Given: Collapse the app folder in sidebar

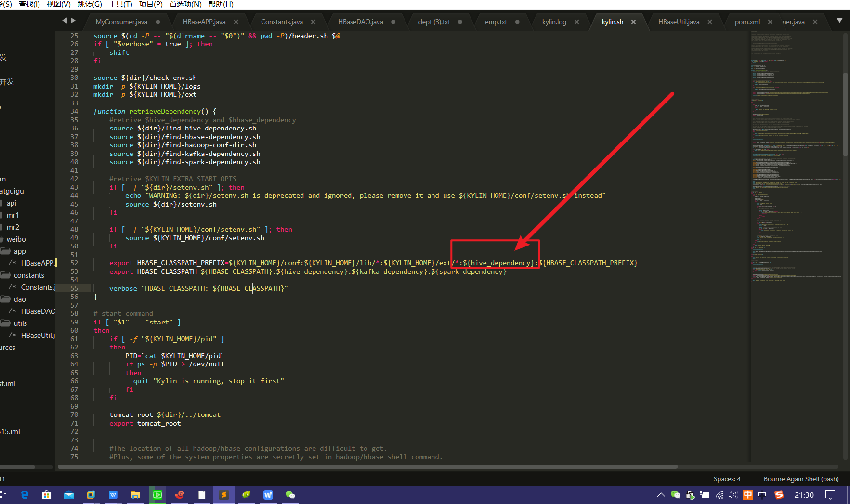Looking at the screenshot, I should pyautogui.click(x=6, y=251).
